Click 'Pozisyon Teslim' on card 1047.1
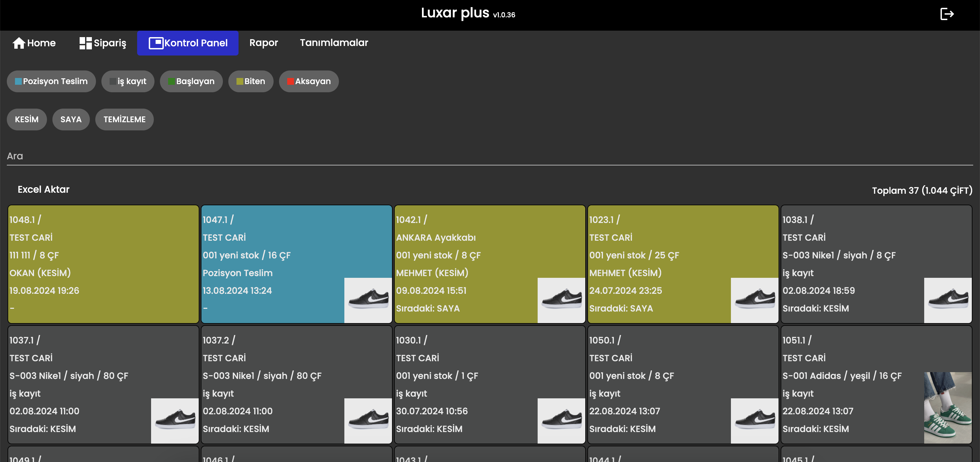Screen dimensions: 980x462 pos(238,273)
